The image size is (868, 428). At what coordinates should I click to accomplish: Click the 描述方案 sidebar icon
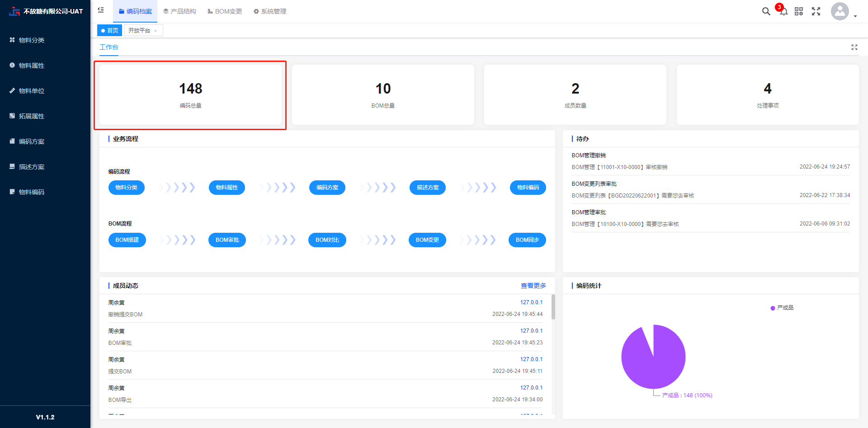coord(12,166)
